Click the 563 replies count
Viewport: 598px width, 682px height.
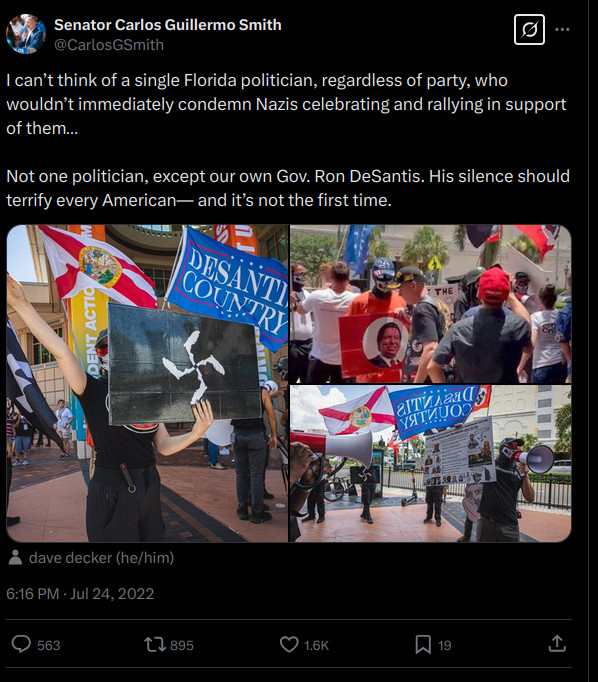click(x=49, y=645)
